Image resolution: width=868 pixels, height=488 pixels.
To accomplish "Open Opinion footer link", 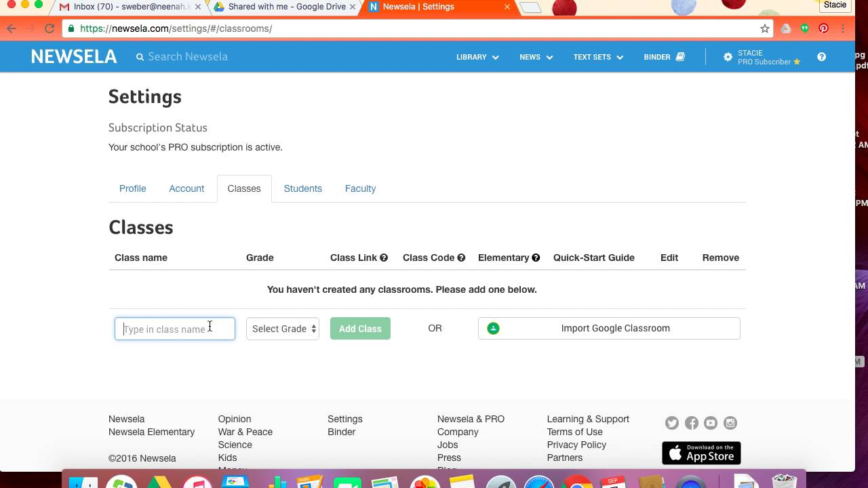I will point(235,419).
